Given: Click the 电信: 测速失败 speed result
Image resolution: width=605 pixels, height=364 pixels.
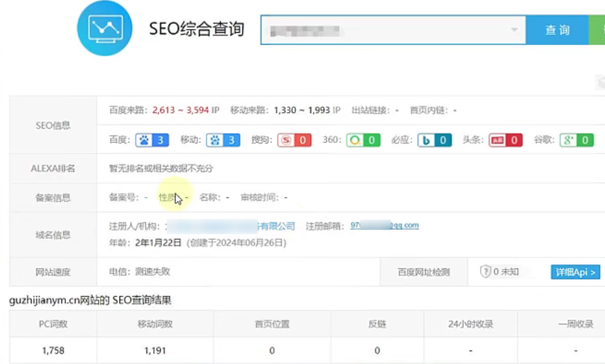Looking at the screenshot, I should (140, 272).
